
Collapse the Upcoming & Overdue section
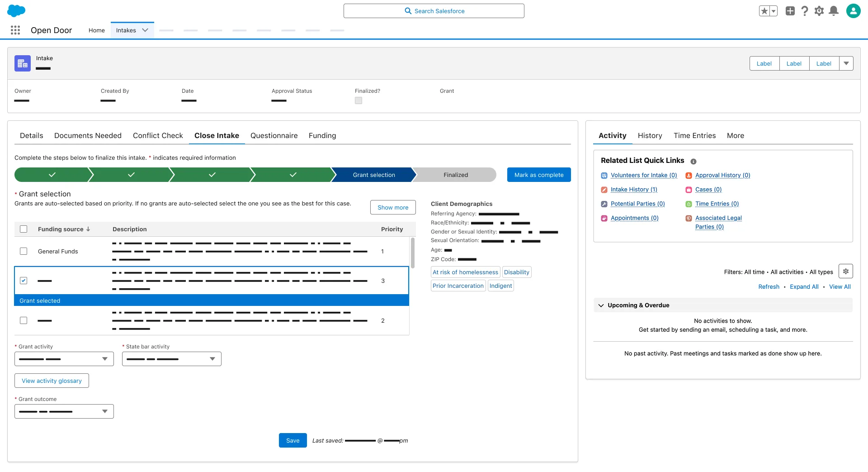[x=601, y=305]
